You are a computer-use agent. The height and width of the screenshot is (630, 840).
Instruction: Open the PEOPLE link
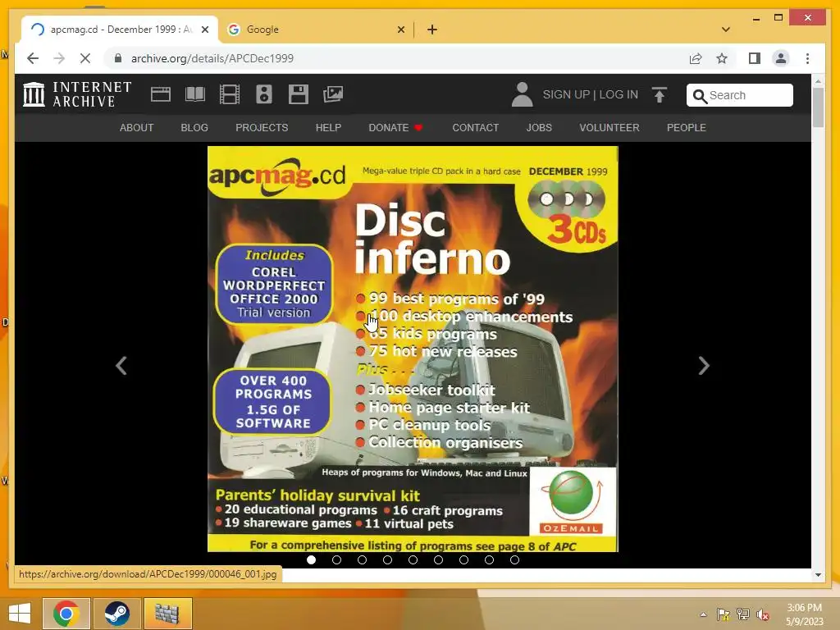coord(687,127)
